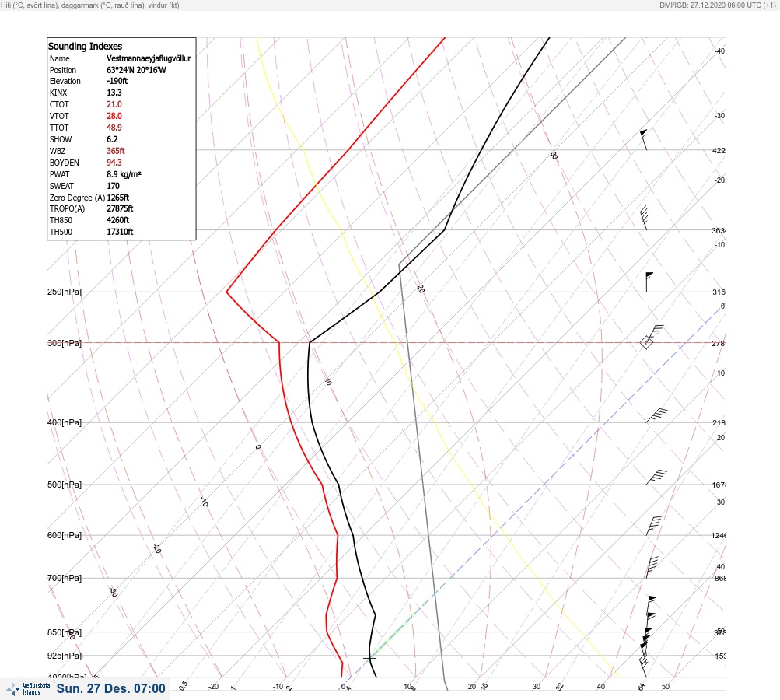Click the Sun. 27 Des. 07:00 timestamp
This screenshot has width=780, height=700.
pos(110,688)
